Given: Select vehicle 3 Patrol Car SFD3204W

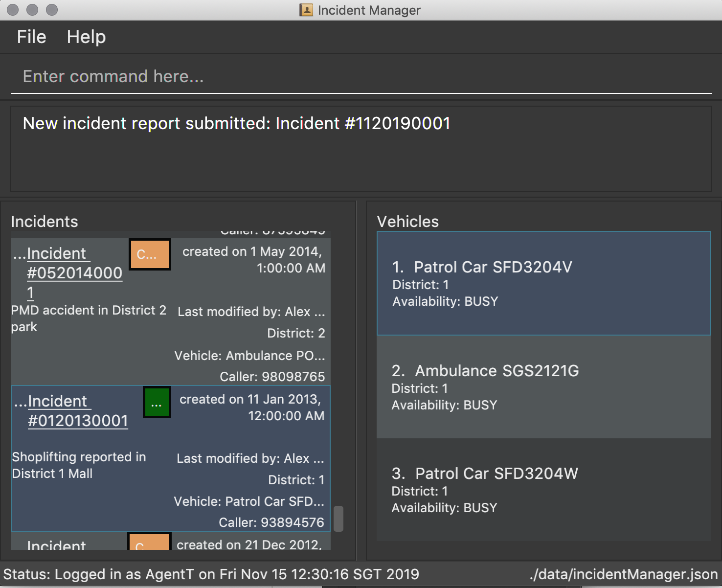Looking at the screenshot, I should pos(544,490).
